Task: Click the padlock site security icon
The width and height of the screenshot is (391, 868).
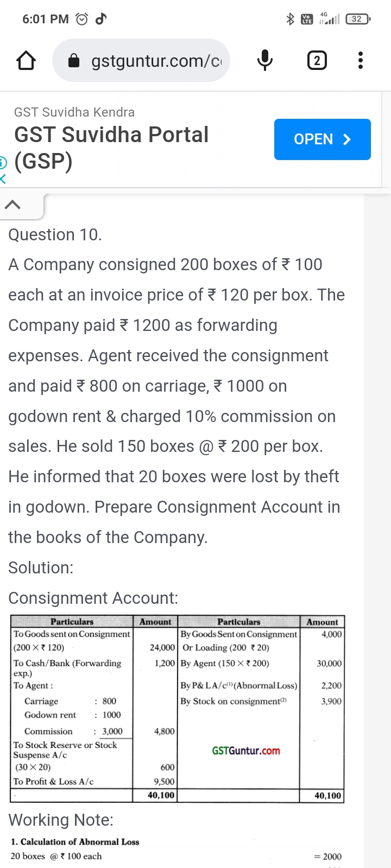Action: [74, 61]
